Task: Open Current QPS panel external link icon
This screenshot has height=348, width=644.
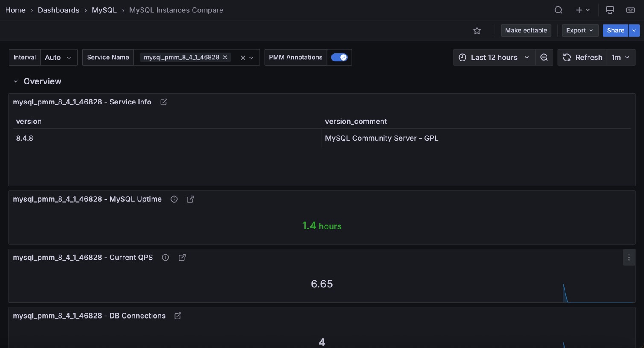Action: (x=182, y=258)
